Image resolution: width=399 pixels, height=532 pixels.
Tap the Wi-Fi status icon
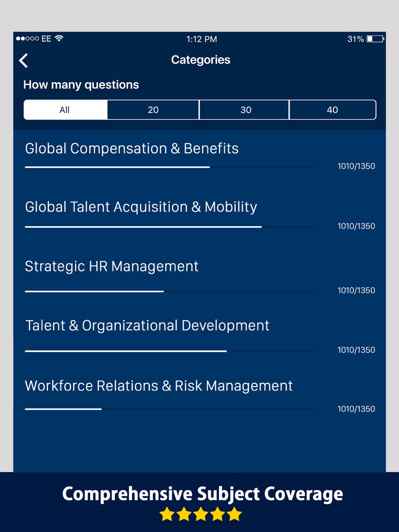pos(59,38)
